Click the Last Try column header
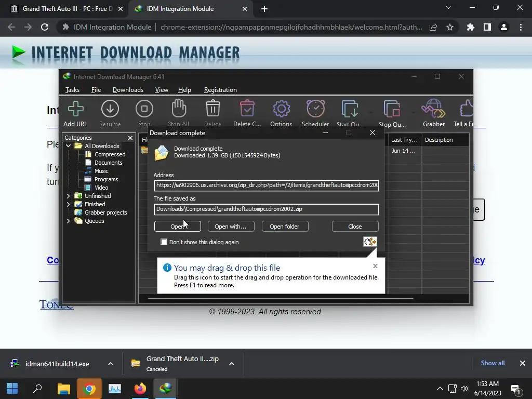532x399 pixels. coord(404,140)
